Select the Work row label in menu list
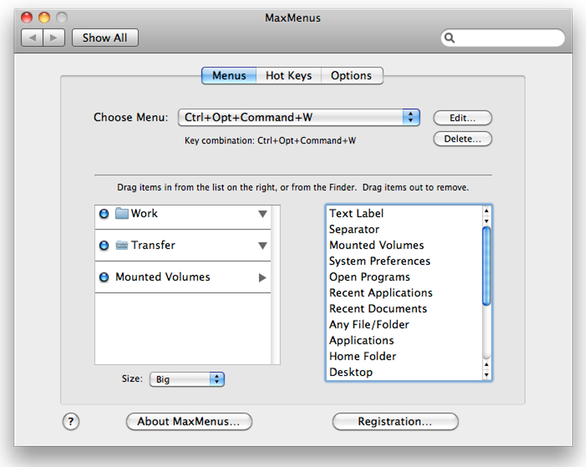This screenshot has width=586, height=467. (144, 213)
